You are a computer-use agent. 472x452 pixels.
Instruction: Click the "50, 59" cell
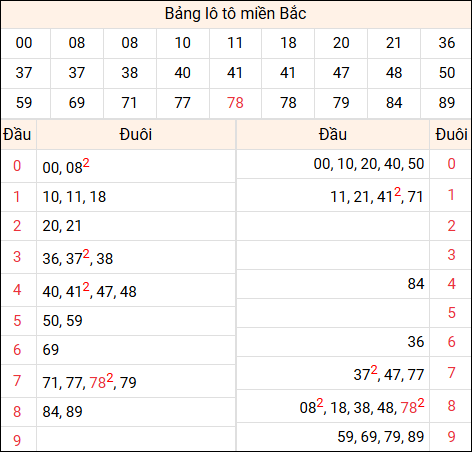(x=136, y=321)
